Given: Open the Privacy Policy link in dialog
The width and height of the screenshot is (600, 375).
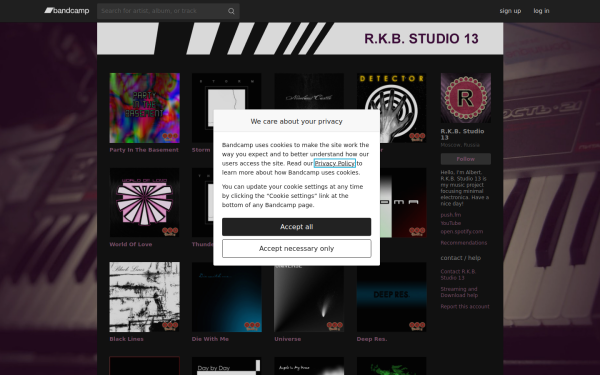Looking at the screenshot, I should (x=334, y=163).
